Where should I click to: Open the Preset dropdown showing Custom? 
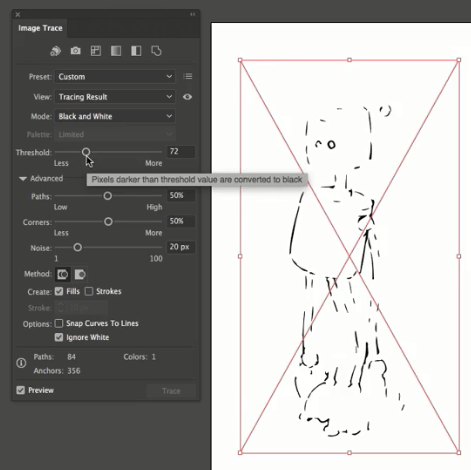coord(115,77)
